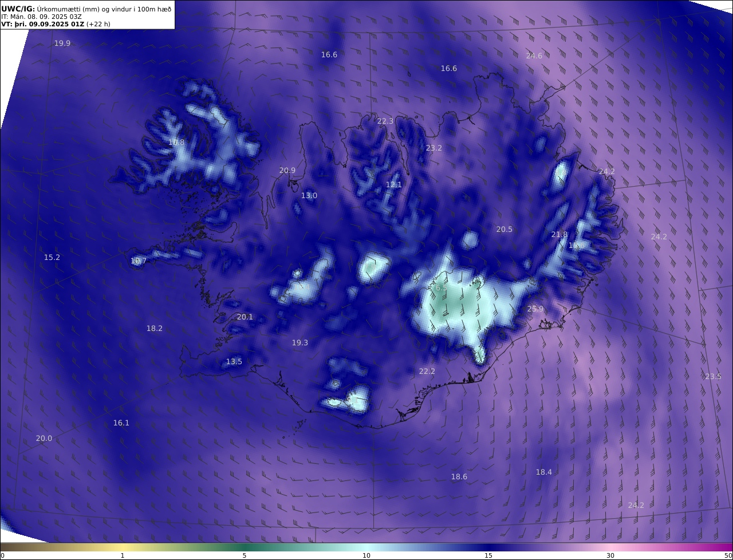Click the 18.4 value label
The height and width of the screenshot is (560, 733).
(x=544, y=472)
